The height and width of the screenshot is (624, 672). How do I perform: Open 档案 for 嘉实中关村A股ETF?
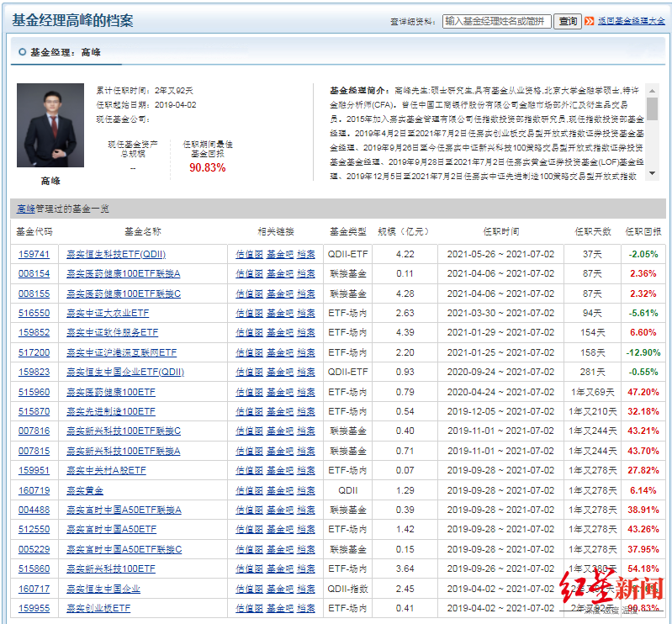pyautogui.click(x=306, y=471)
